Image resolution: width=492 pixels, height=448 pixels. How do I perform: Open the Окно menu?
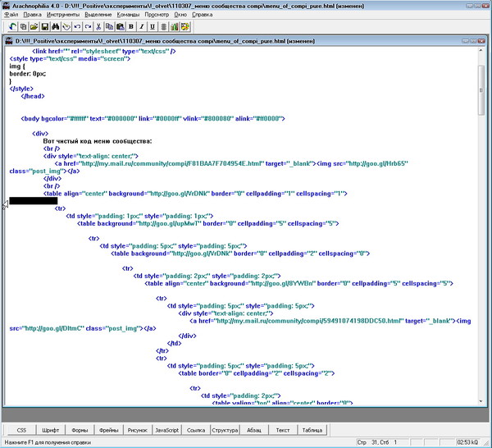point(180,15)
